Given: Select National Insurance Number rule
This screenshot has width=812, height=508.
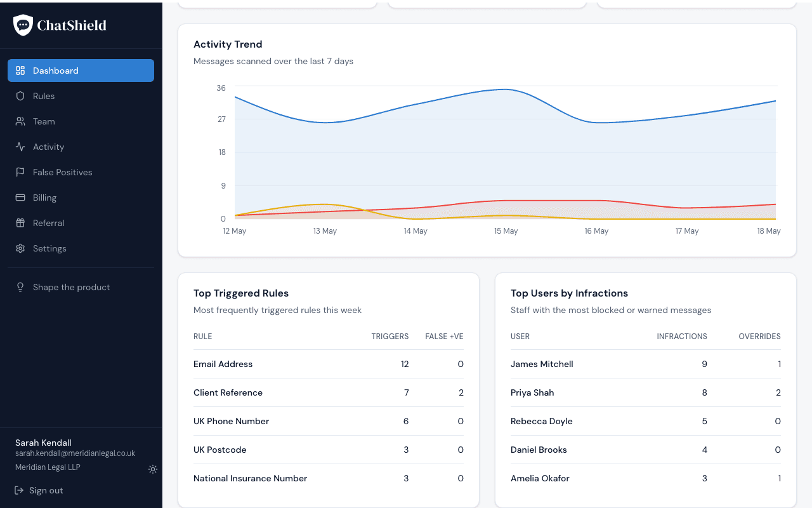Looking at the screenshot, I should point(329,478).
